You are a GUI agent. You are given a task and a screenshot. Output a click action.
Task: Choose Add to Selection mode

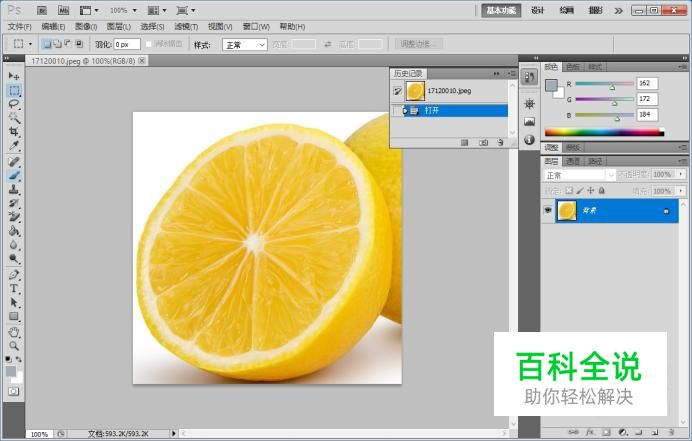[x=57, y=44]
